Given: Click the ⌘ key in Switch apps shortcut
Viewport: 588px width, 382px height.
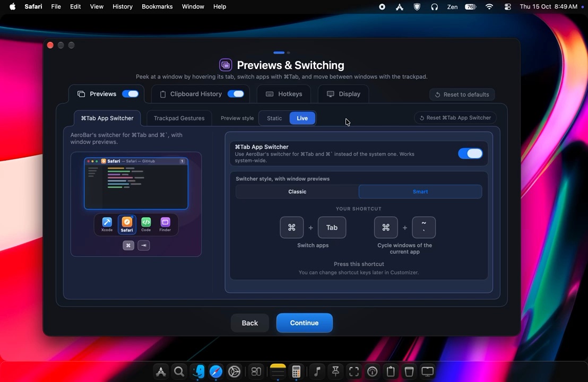Looking at the screenshot, I should tap(292, 228).
